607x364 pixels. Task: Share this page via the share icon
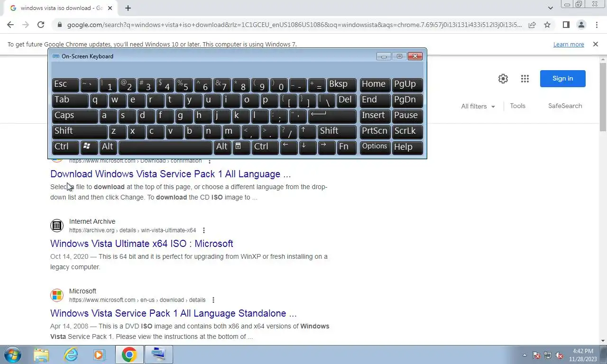(532, 25)
